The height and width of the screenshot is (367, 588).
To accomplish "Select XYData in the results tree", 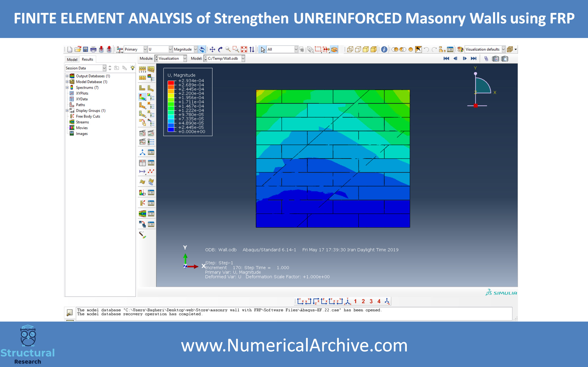I will point(82,99).
